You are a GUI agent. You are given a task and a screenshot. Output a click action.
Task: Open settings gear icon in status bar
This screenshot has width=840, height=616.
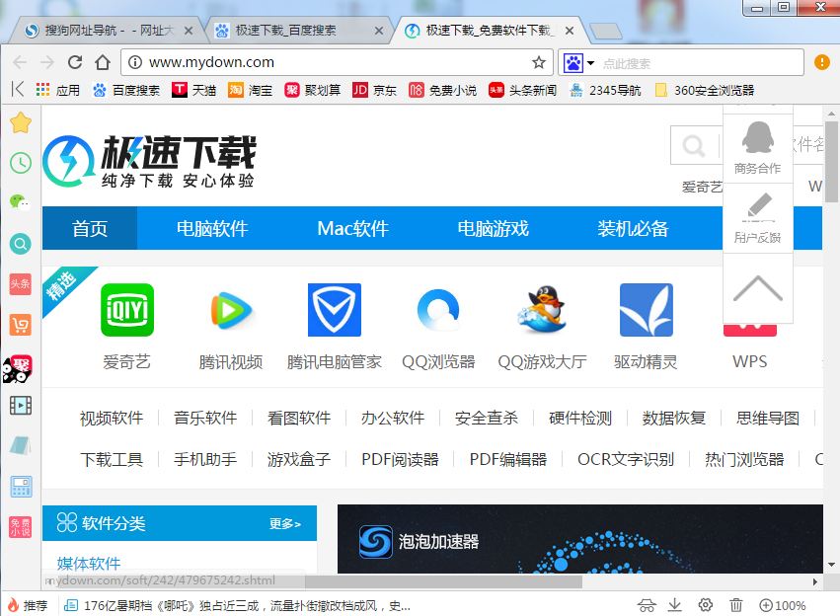coord(706,605)
